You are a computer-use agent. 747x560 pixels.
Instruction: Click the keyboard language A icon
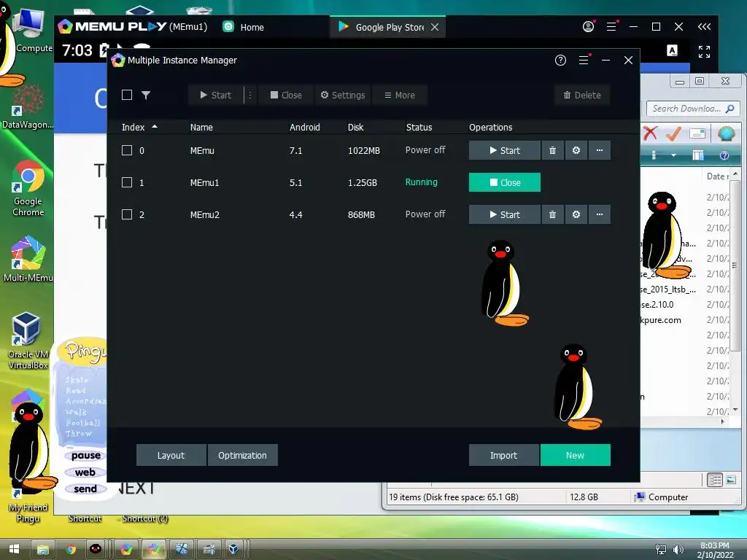pos(672,50)
